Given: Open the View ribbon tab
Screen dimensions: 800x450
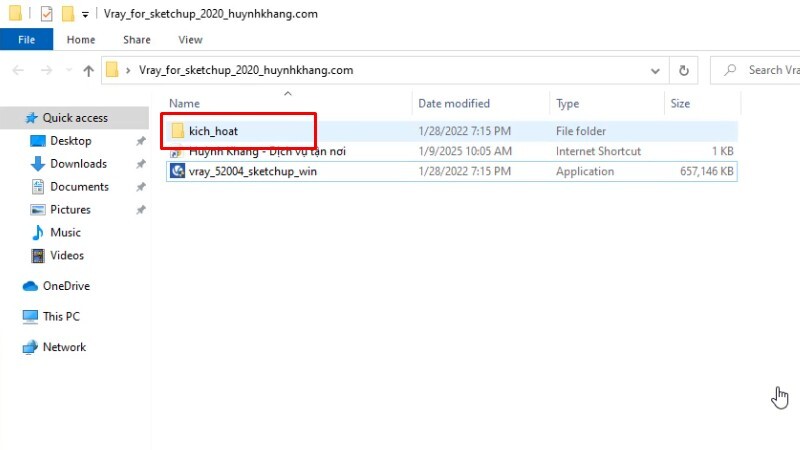Looking at the screenshot, I should [190, 39].
